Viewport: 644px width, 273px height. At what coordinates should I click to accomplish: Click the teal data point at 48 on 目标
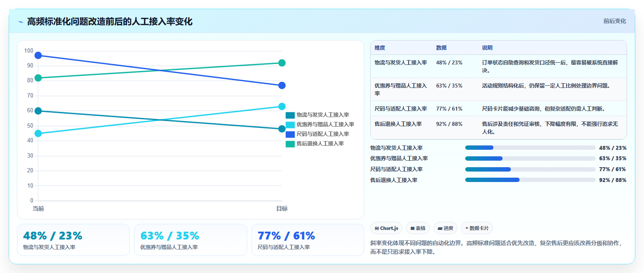coord(282,129)
